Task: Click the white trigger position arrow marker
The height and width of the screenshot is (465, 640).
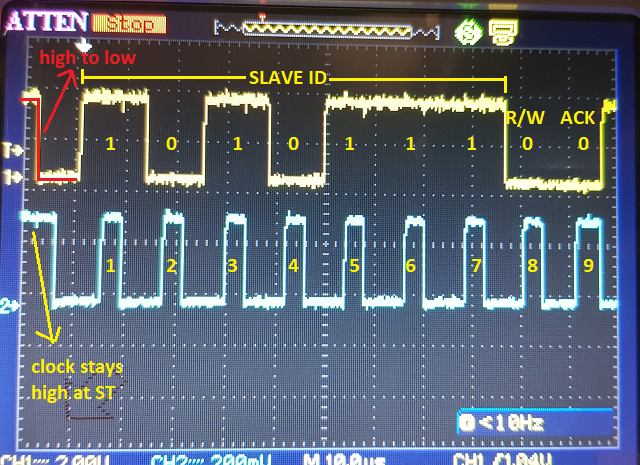Action: point(87,46)
